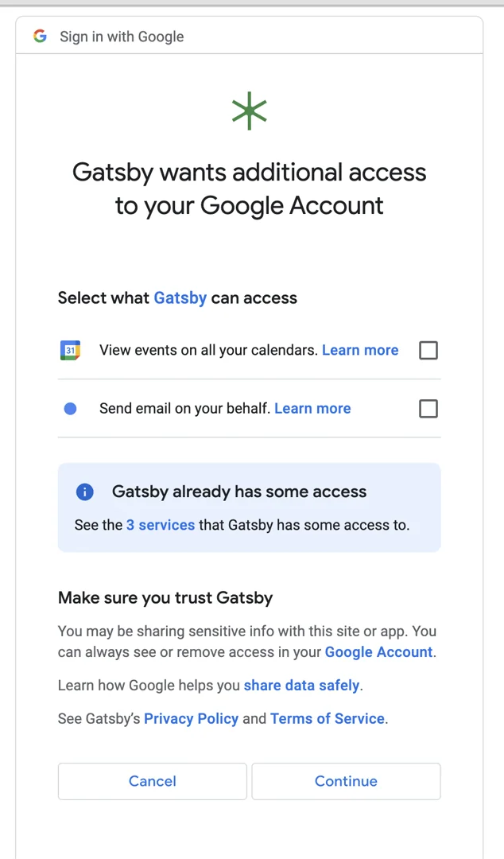Enable the "Send email on your behalf" checkbox
The height and width of the screenshot is (859, 504).
coord(428,408)
